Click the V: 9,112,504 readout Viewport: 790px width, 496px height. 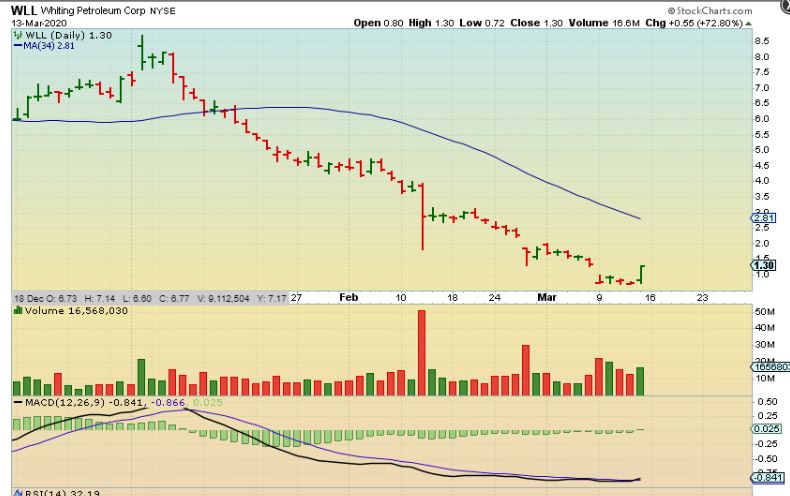[223, 298]
